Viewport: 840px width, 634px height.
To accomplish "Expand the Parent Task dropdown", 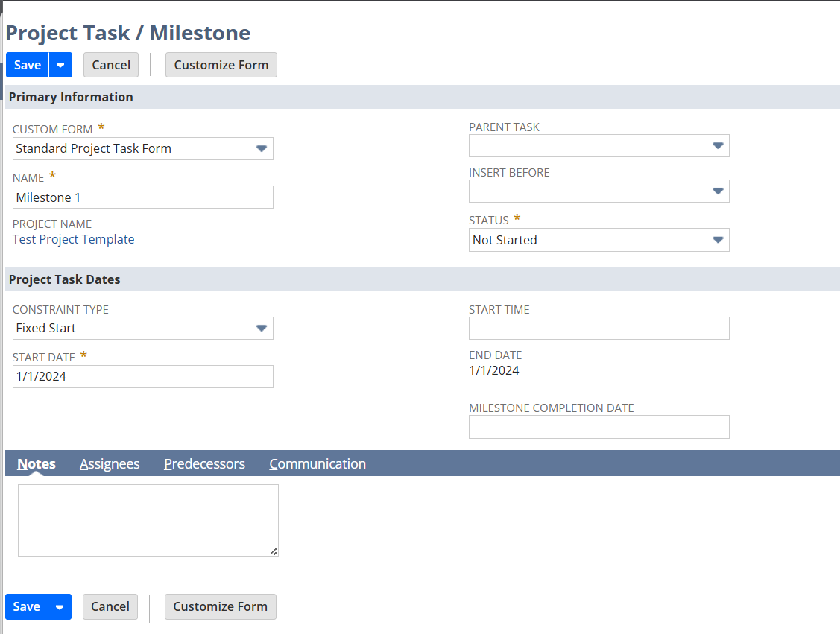I will (x=717, y=146).
